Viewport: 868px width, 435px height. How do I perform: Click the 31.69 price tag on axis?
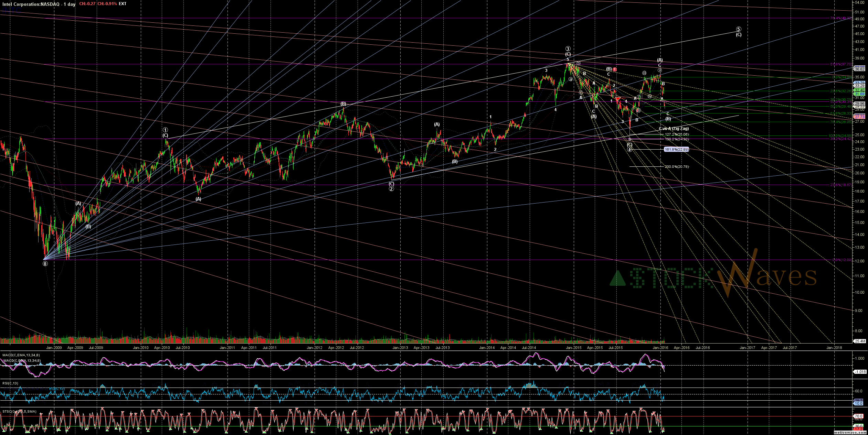tap(859, 94)
